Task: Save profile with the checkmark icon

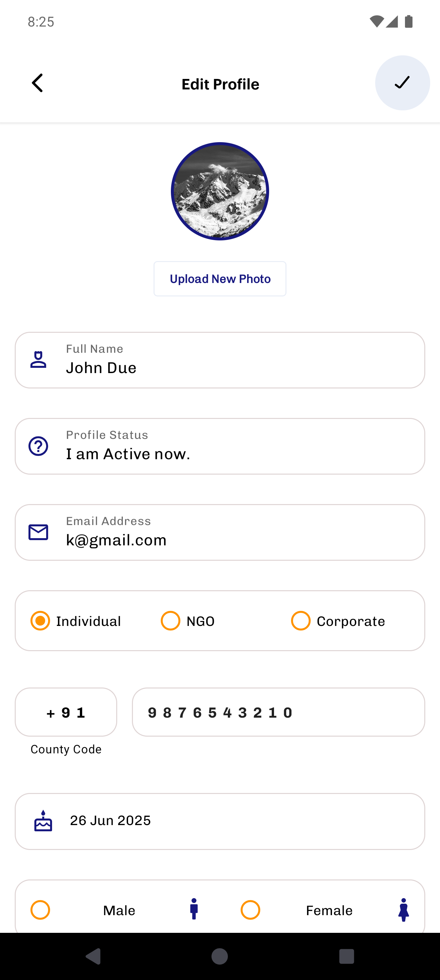Action: (402, 83)
